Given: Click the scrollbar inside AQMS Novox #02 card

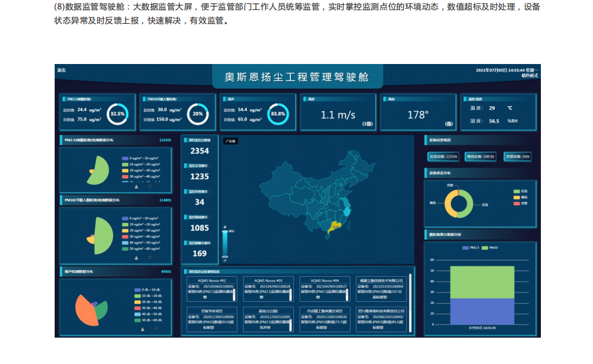Looking at the screenshot, I should [x=234, y=295].
